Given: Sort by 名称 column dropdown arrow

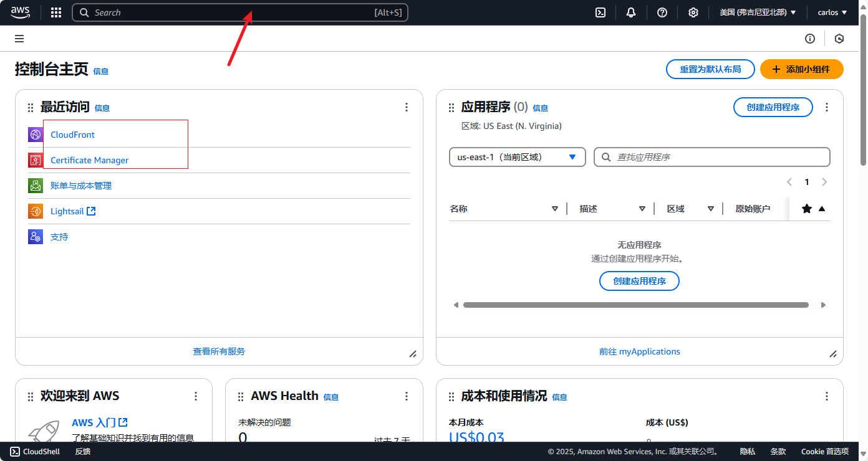Looking at the screenshot, I should pyautogui.click(x=555, y=209).
